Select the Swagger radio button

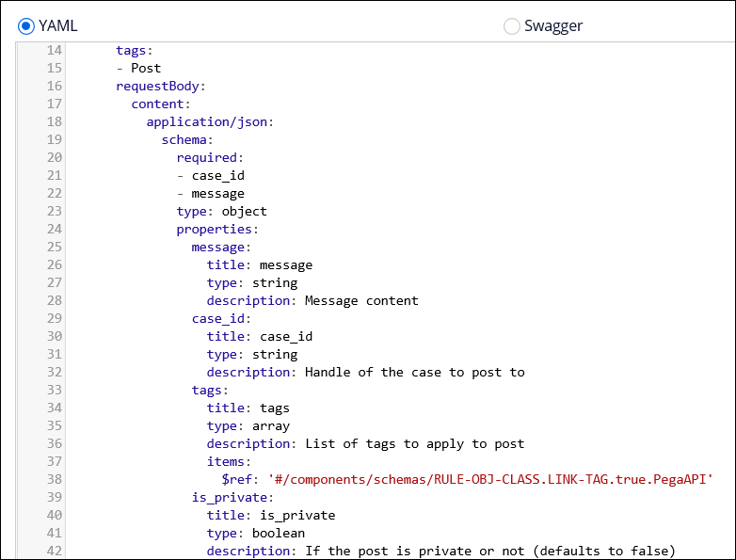click(512, 25)
